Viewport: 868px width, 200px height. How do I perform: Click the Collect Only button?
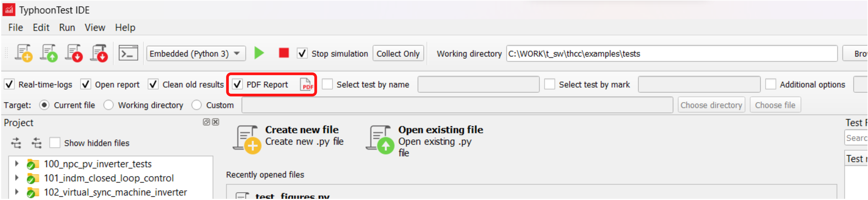tap(398, 54)
